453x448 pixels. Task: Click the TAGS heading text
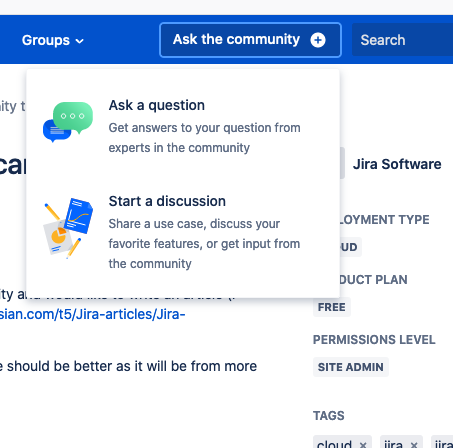point(329,416)
